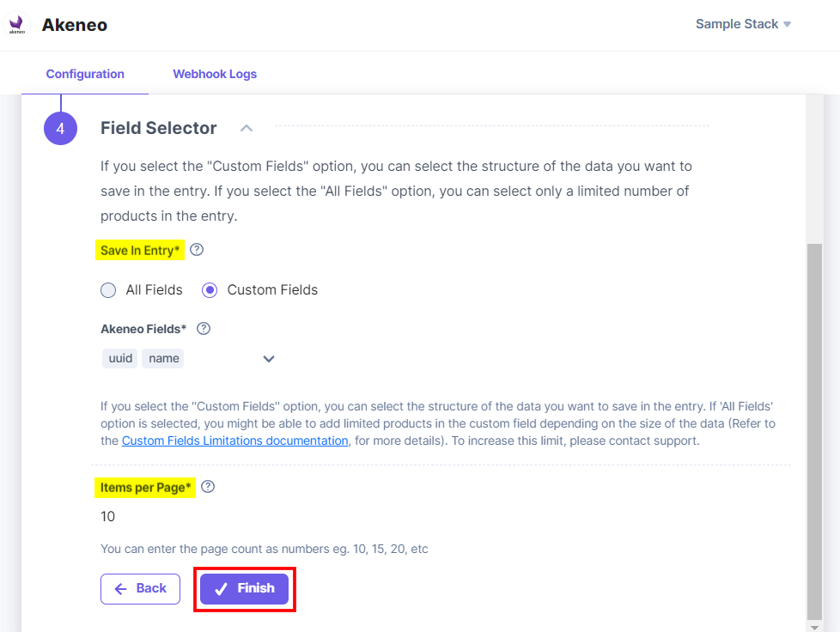Viewport: 840px width, 632px height.
Task: Collapse the Field Selector section
Action: [x=247, y=127]
